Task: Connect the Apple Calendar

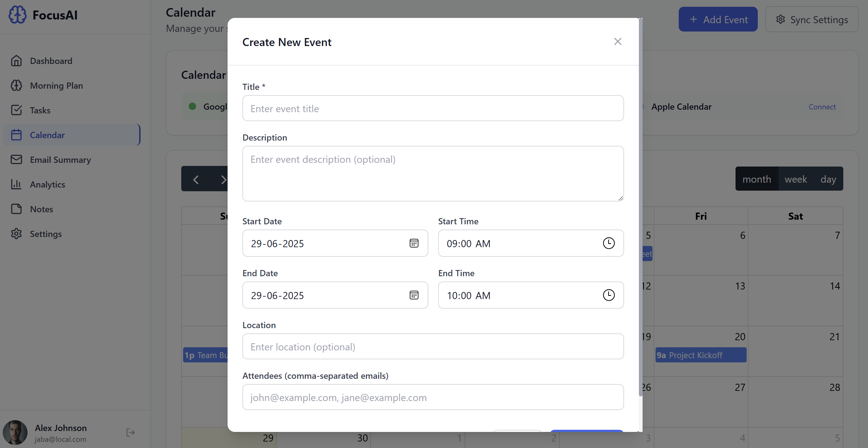Action: click(822, 107)
